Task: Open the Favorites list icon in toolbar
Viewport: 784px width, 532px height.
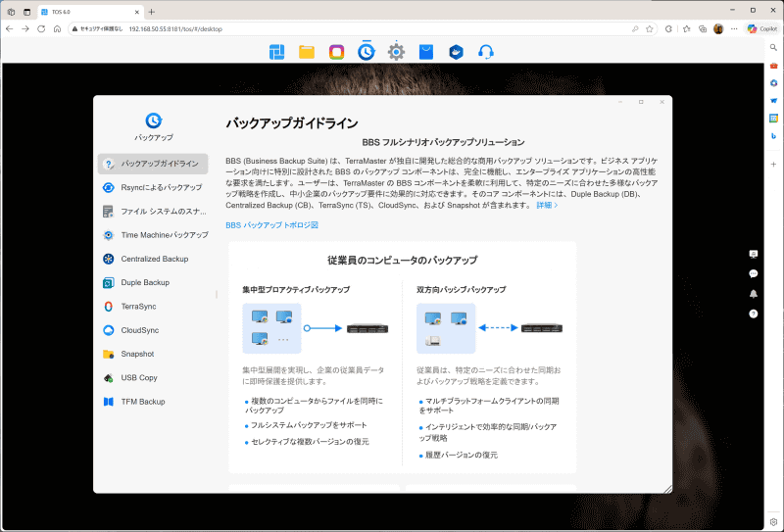Action: pos(687,29)
